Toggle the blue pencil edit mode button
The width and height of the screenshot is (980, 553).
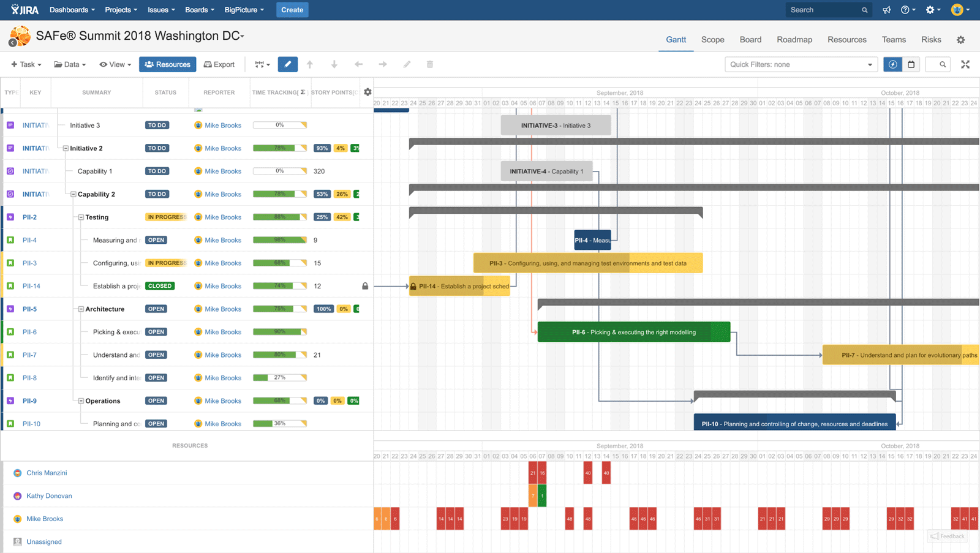(x=288, y=64)
